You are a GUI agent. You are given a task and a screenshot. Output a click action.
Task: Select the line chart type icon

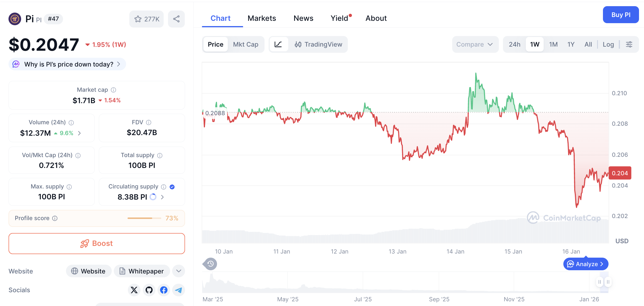279,44
